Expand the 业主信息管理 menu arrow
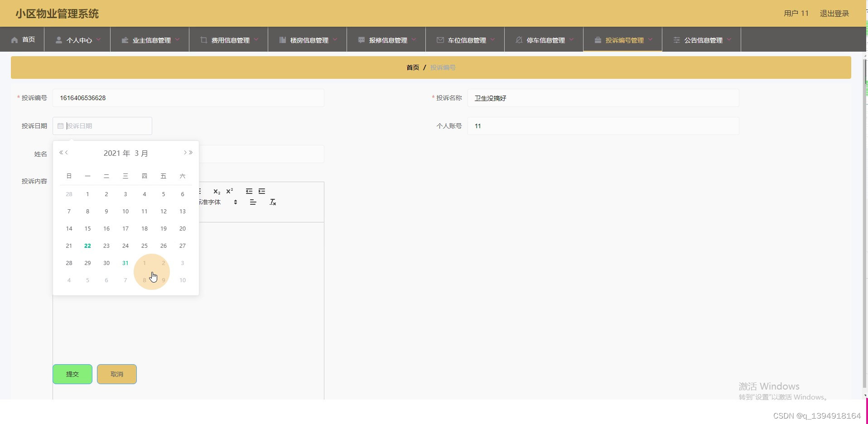This screenshot has height=424, width=868. click(x=177, y=39)
